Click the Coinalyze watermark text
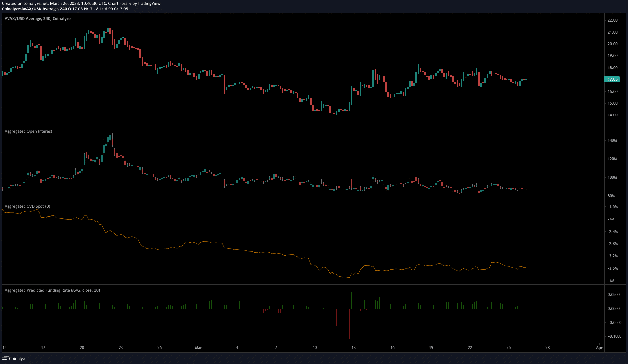 18,358
